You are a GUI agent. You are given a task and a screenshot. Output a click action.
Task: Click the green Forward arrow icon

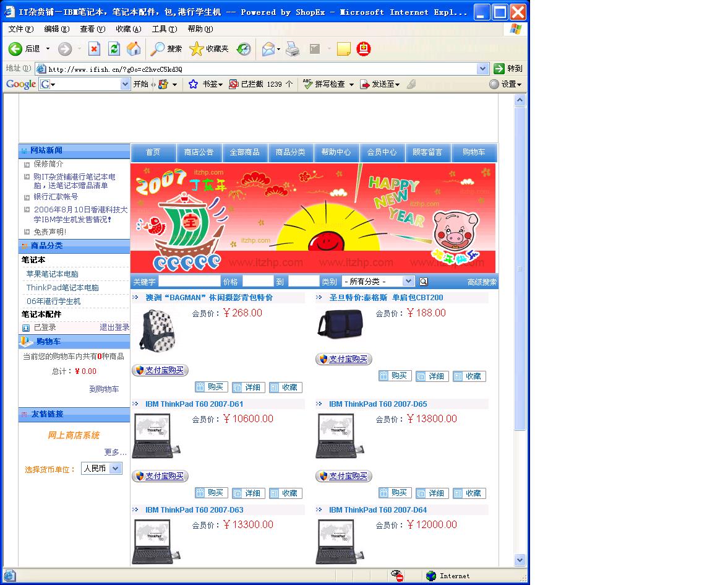coord(65,49)
